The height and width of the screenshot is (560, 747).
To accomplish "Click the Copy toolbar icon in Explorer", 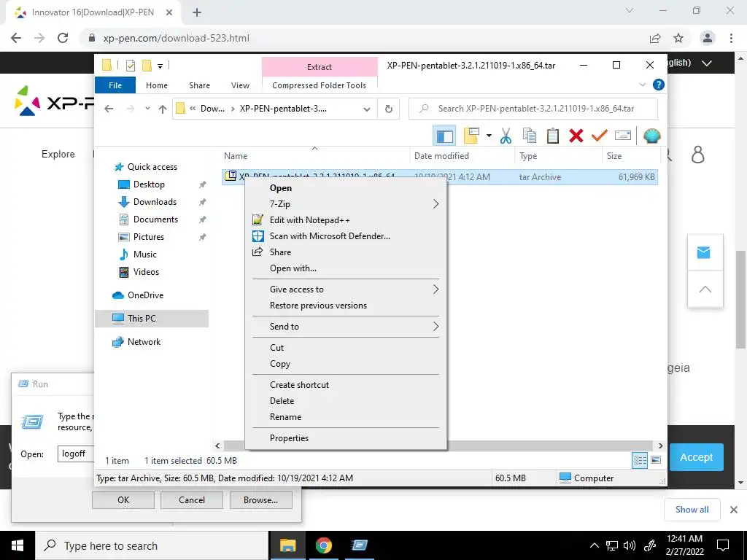I will (x=530, y=136).
